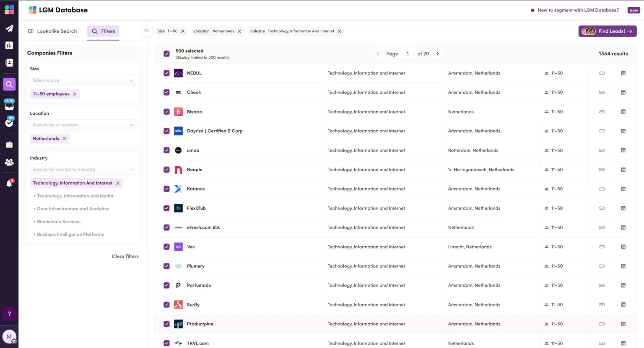Open NEBUL website link icon
Viewport: 644px width, 348px height.
(x=602, y=73)
